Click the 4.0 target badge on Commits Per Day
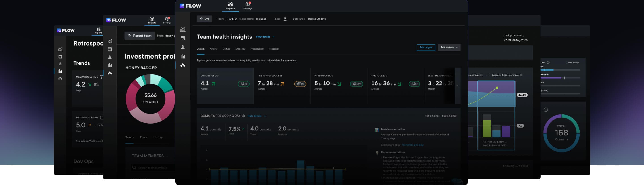 coord(244,84)
